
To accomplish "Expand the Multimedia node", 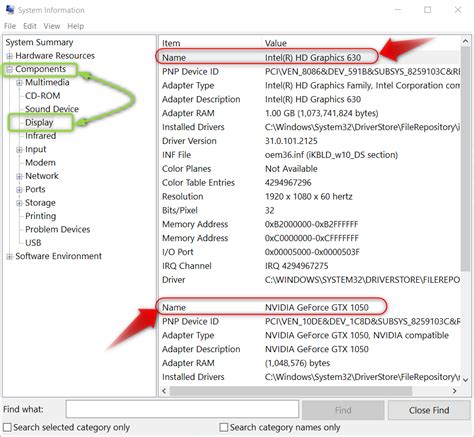I will point(19,83).
